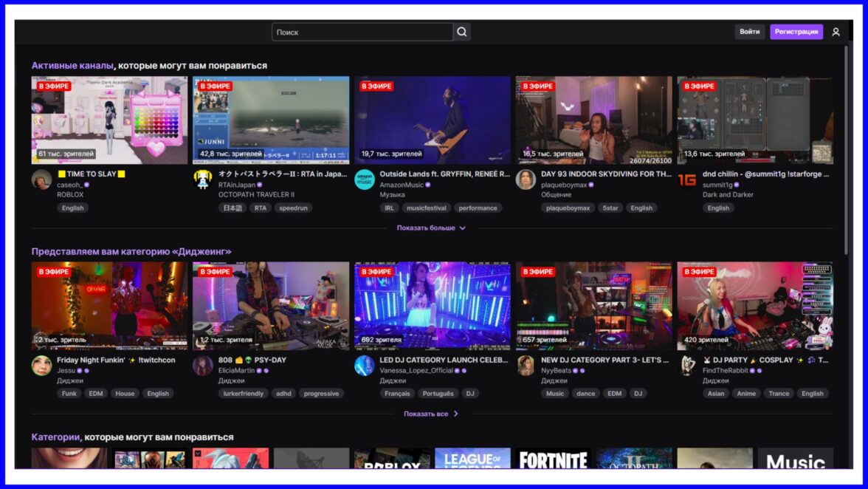This screenshot has width=868, height=489.
Task: Expand "Показать больше" for active channels
Action: pos(431,228)
